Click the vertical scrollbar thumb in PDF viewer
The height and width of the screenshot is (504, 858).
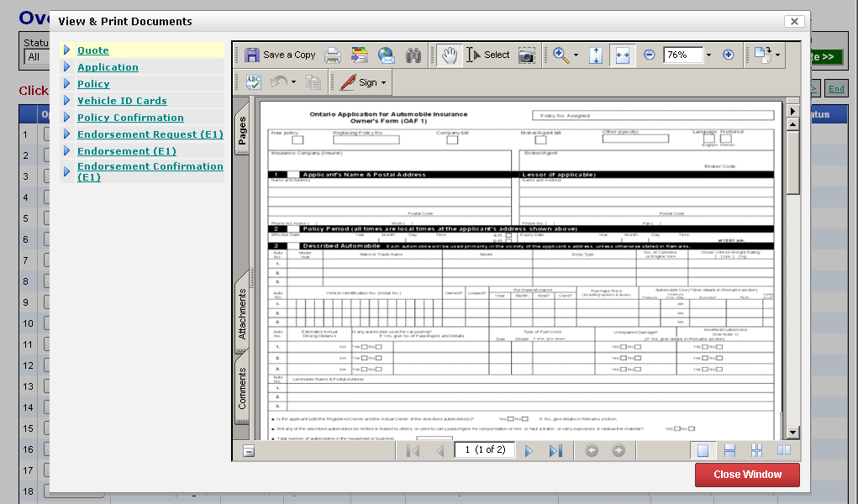tap(792, 161)
